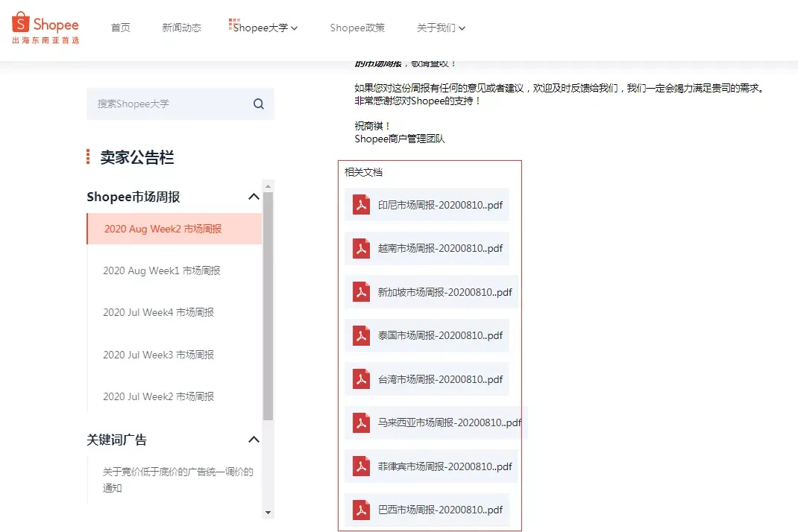This screenshot has width=798, height=532.
Task: Download 越南市场周报-20200810..pdf
Action: click(427, 248)
